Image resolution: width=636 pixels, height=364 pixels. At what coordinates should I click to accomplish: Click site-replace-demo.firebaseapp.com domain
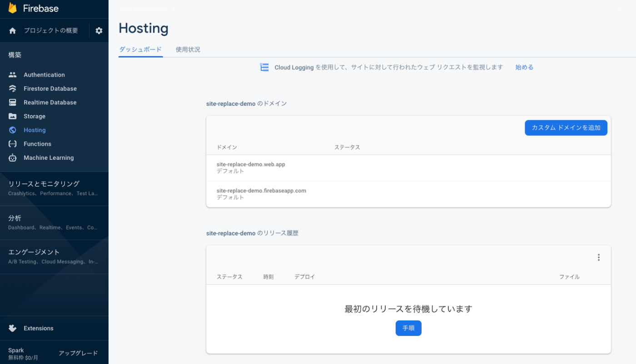(x=261, y=191)
